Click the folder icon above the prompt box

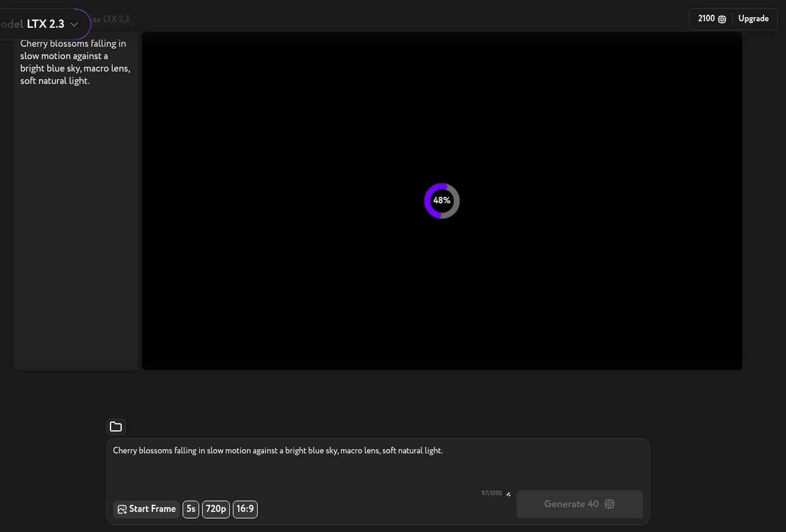pos(116,427)
